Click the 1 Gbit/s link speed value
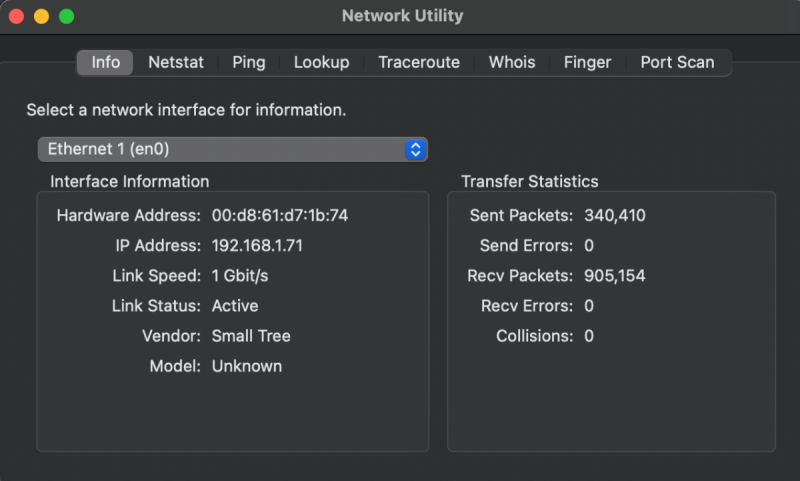This screenshot has width=800, height=481. (x=240, y=275)
